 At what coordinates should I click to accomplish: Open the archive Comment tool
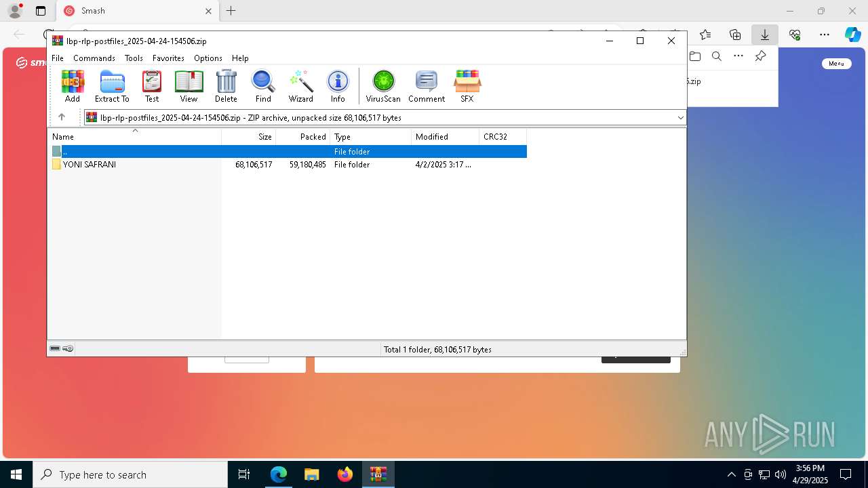point(427,86)
